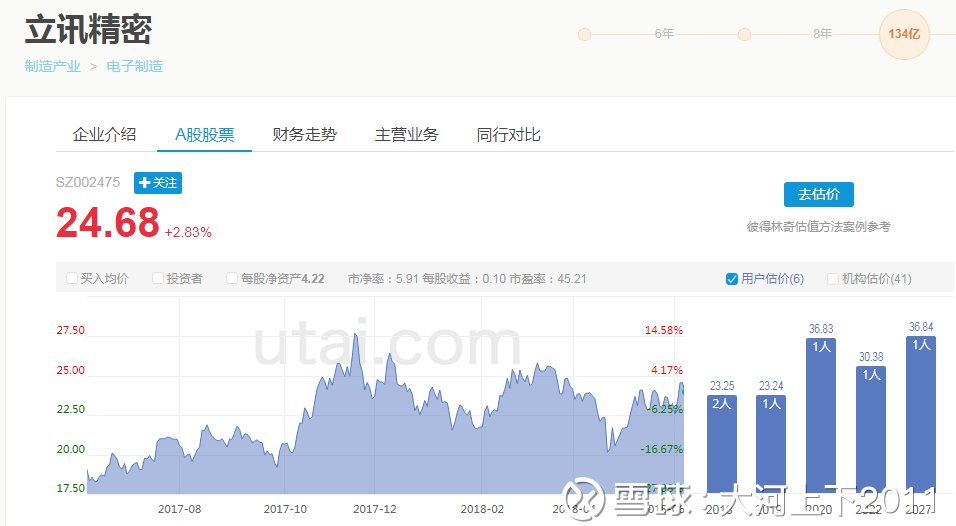Click the 134亿 valuation circle
This screenshot has width=956, height=526.
click(x=904, y=34)
